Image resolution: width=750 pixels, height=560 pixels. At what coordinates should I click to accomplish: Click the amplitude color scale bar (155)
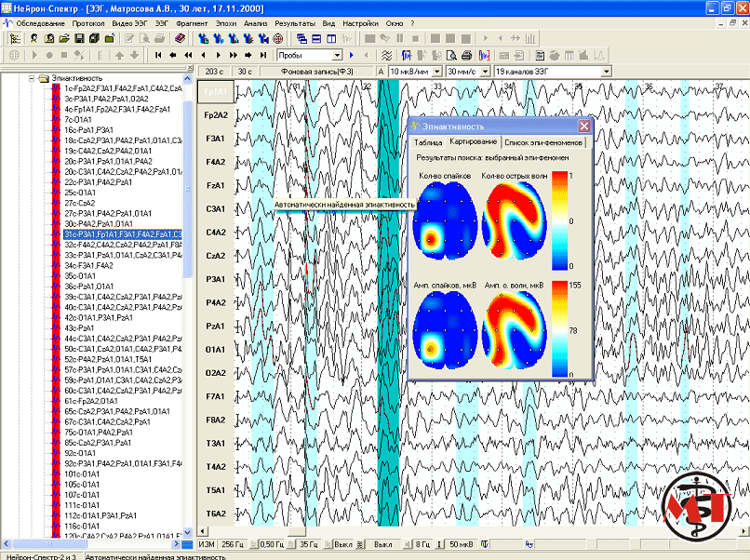coord(559,329)
